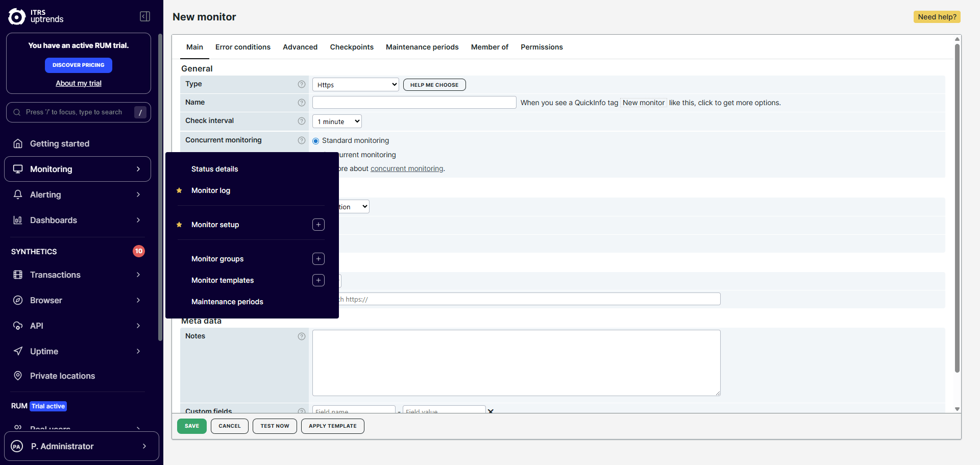Select Standard monitoring radio button

316,141
